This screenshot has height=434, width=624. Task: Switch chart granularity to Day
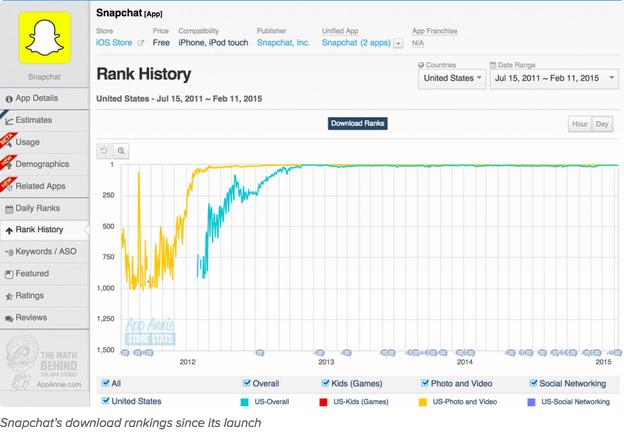coord(602,124)
